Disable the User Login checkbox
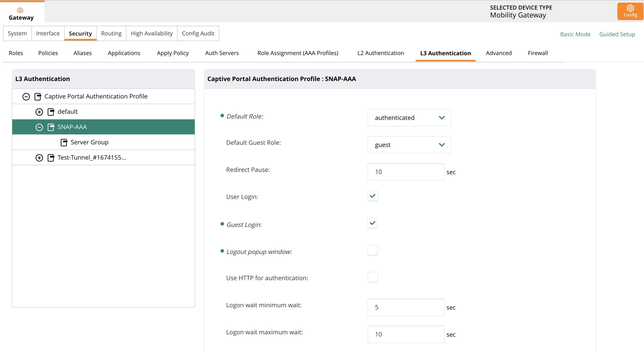 tap(373, 196)
